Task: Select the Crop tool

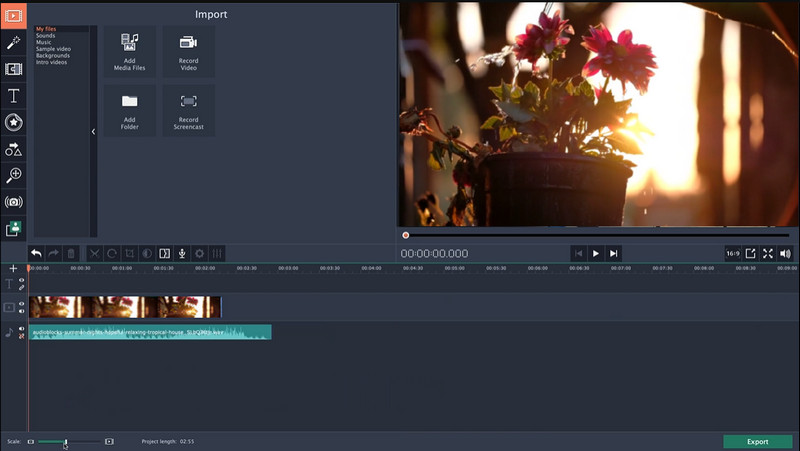Action: 130,253
